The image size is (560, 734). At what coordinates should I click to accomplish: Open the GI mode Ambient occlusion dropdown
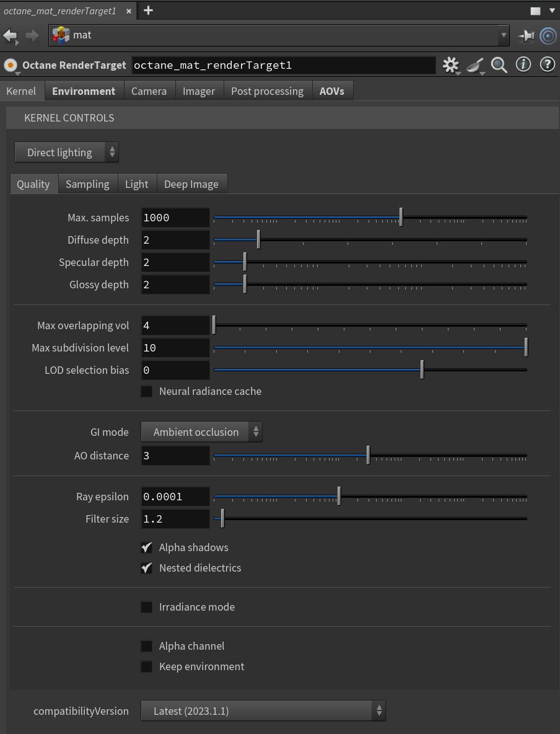(x=201, y=432)
